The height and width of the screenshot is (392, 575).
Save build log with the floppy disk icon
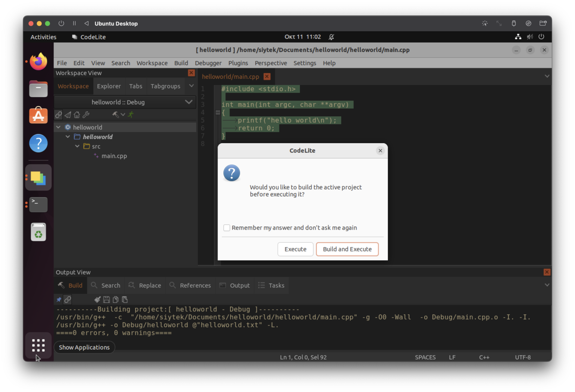pos(106,299)
